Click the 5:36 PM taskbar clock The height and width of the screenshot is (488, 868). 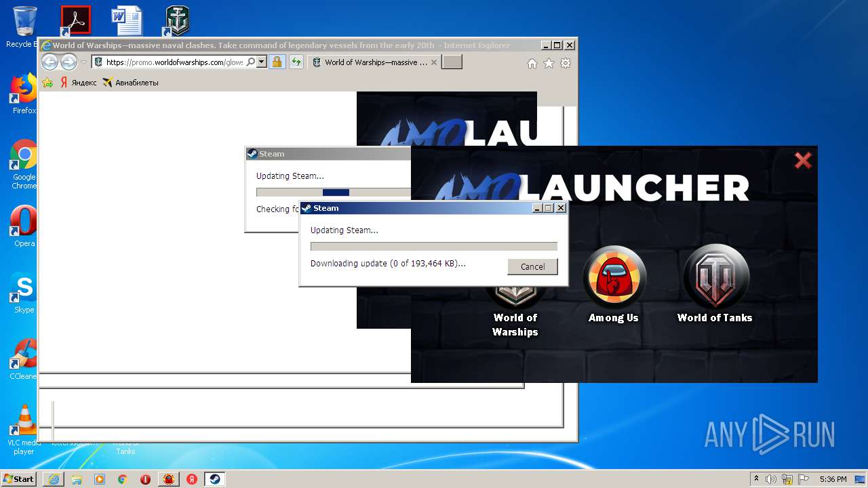click(x=833, y=479)
